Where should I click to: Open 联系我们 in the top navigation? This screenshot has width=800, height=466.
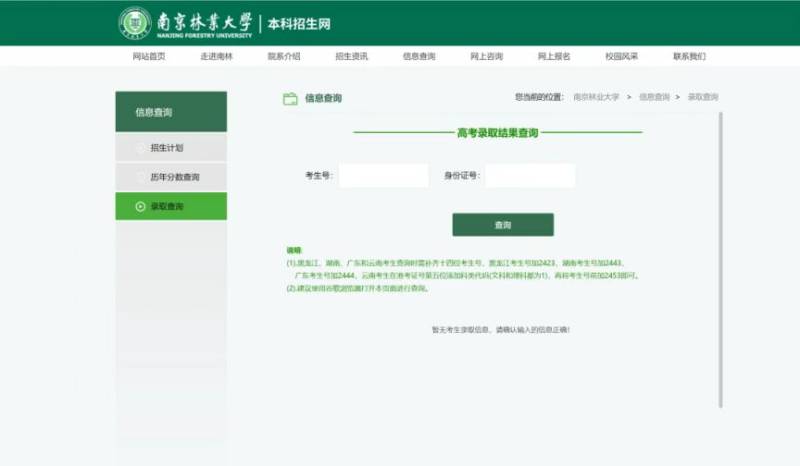click(689, 57)
